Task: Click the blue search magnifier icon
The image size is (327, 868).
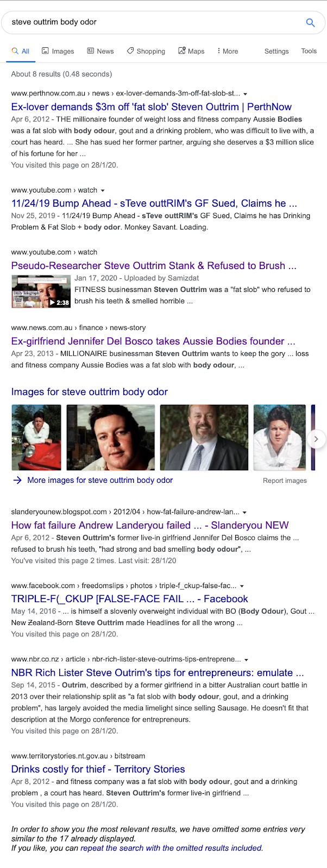Action: tap(310, 22)
